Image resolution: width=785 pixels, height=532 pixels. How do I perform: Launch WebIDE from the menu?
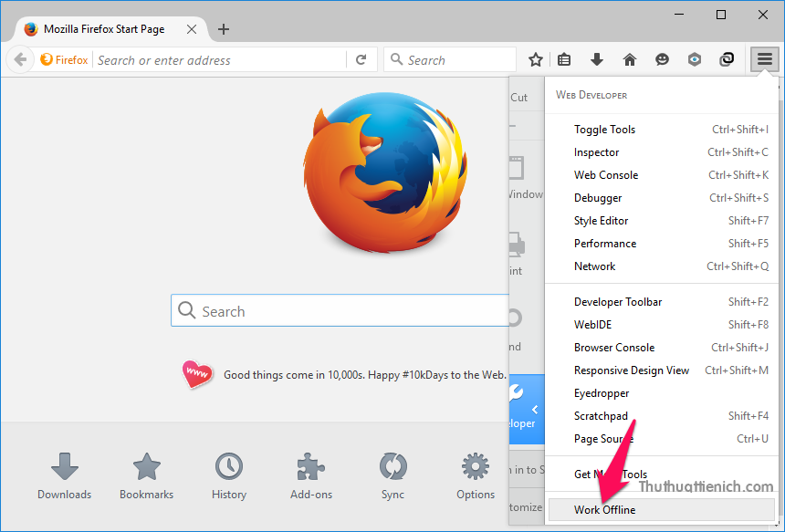click(x=662, y=325)
